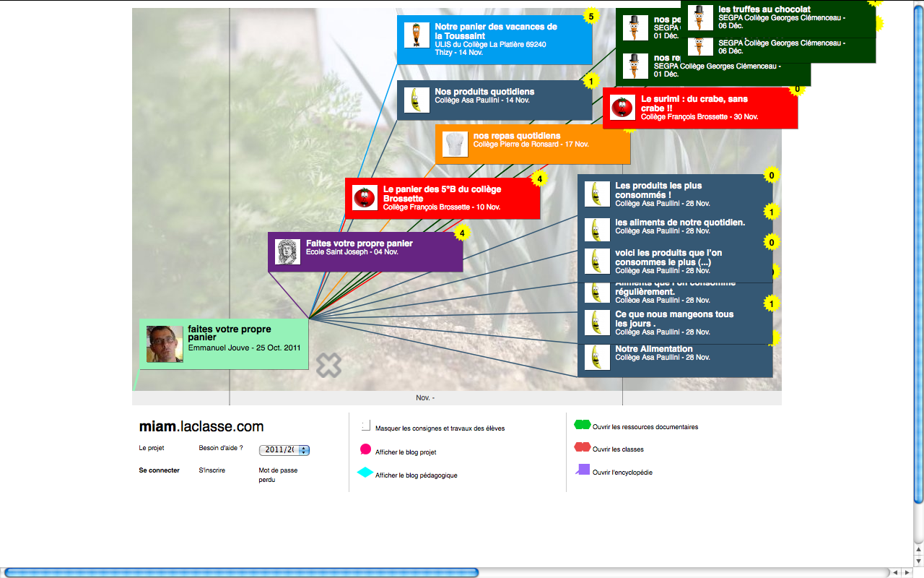Click the purple encyclopedia icon

(583, 470)
